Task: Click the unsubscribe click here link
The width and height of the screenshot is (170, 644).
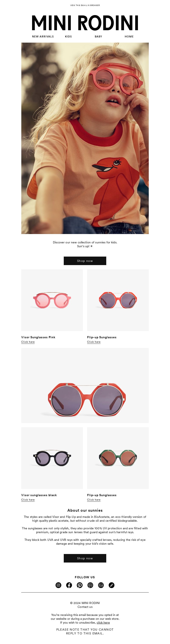Action: (103, 623)
